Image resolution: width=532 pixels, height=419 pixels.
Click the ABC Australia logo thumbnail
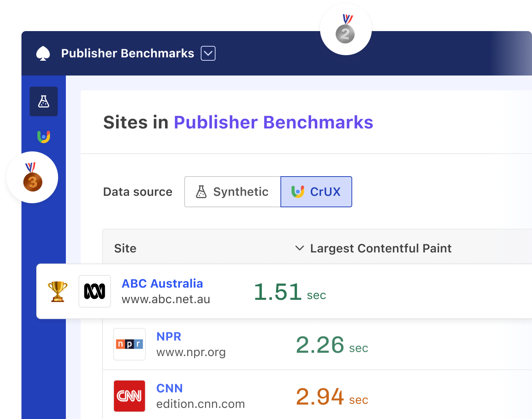pyautogui.click(x=95, y=291)
